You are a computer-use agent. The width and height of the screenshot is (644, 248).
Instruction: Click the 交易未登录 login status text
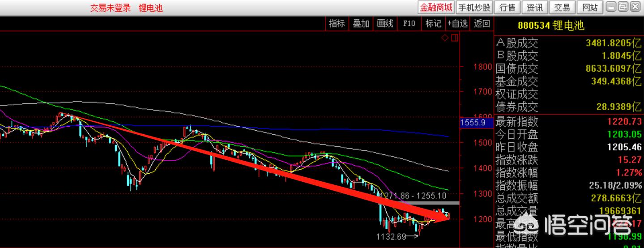(111, 8)
